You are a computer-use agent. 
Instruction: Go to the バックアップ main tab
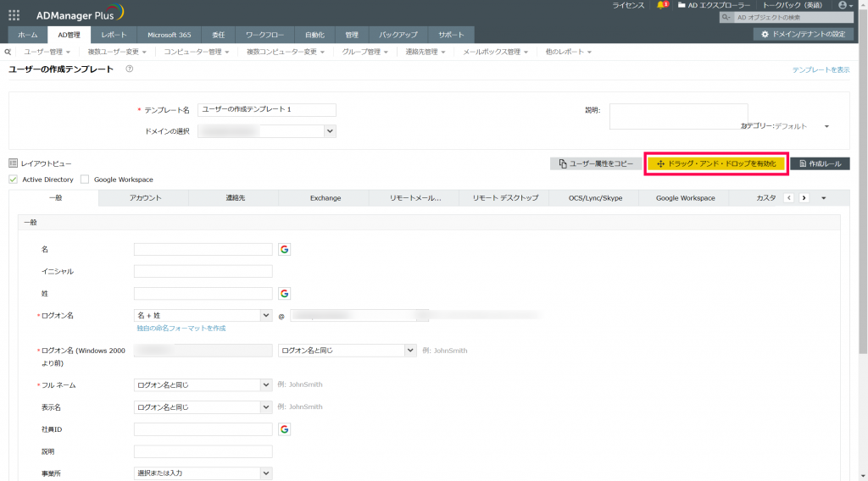(398, 35)
